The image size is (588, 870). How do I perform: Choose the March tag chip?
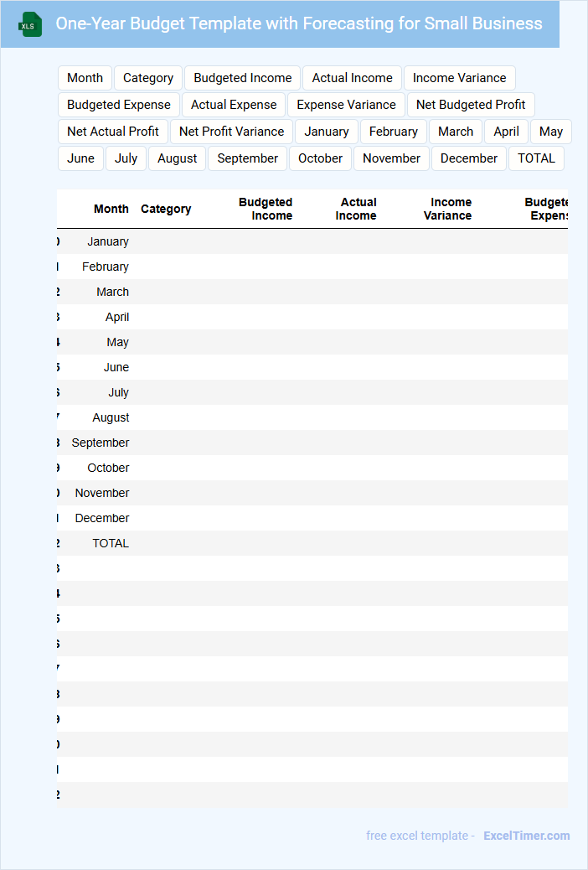tap(456, 132)
